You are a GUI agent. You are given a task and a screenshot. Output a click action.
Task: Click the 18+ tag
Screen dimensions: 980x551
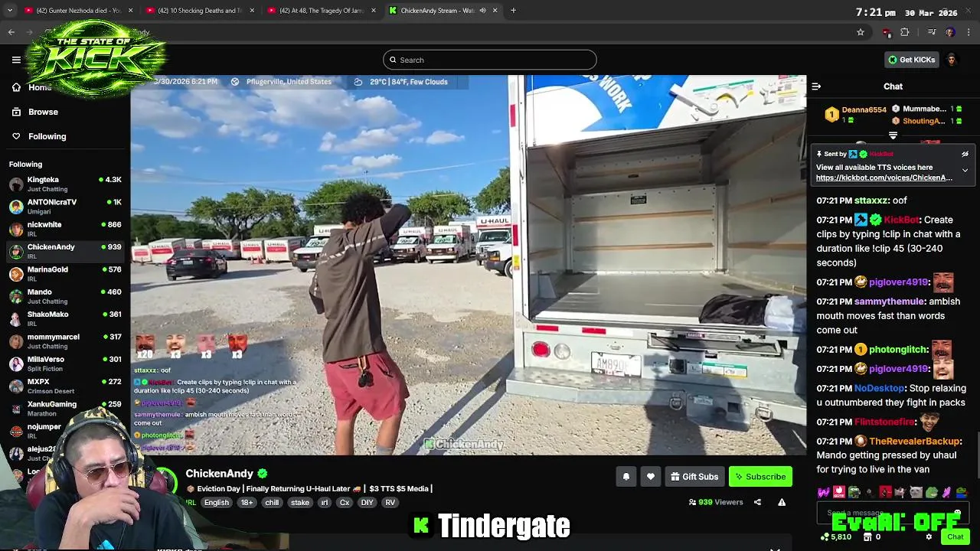pos(247,503)
